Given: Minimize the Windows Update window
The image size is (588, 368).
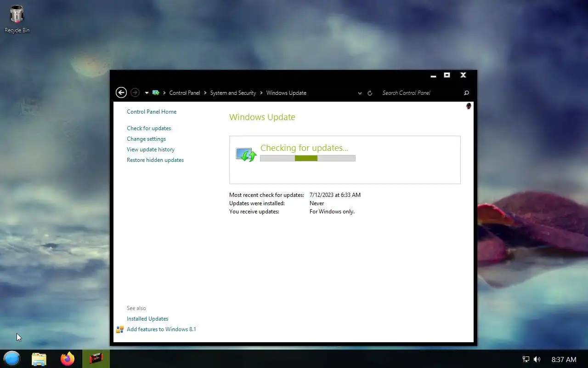Looking at the screenshot, I should pyautogui.click(x=433, y=76).
